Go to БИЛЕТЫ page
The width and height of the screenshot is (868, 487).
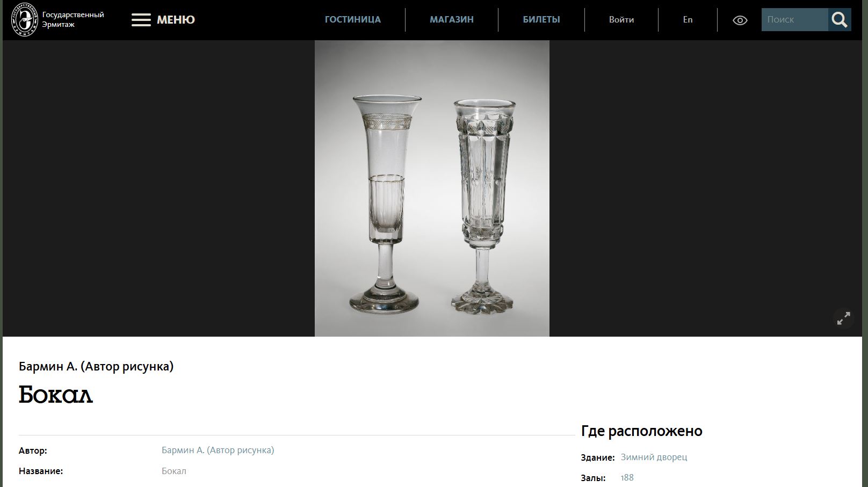point(541,20)
